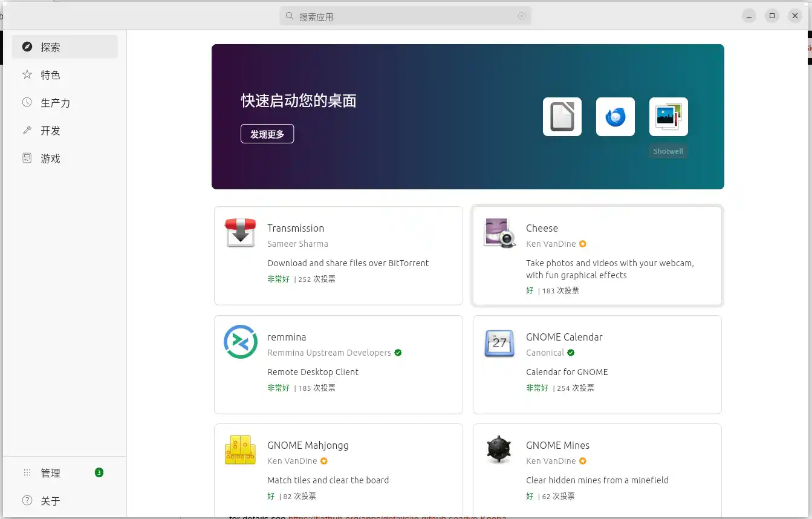Image resolution: width=812 pixels, height=519 pixels.
Task: Click the 62 次投票 rating text
Action: (x=558, y=496)
